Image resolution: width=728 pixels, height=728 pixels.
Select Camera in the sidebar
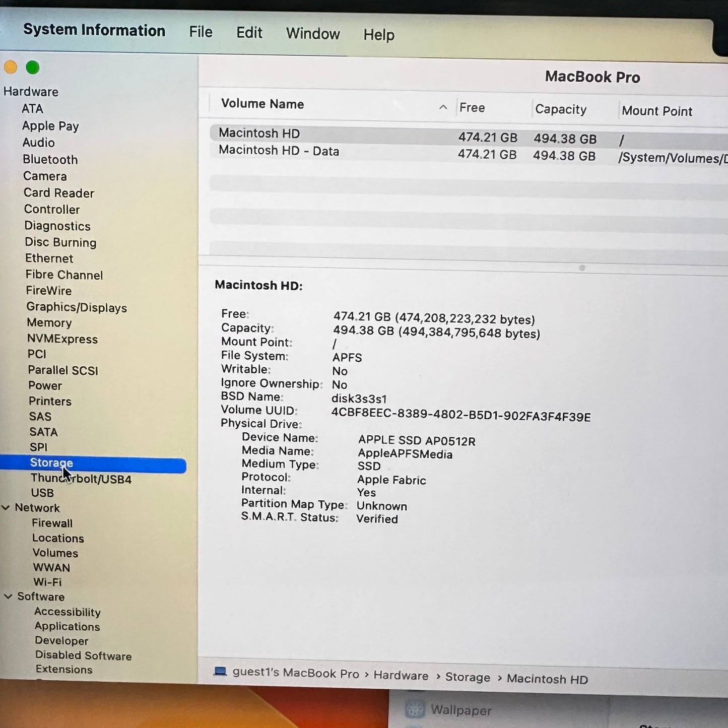(45, 176)
